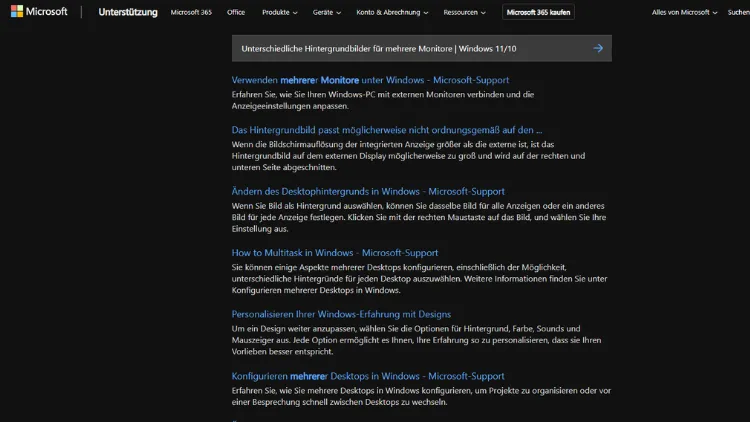The height and width of the screenshot is (422, 750).
Task: Click description starting 'Um ein Design weiter anzupassen'
Action: coord(416,340)
